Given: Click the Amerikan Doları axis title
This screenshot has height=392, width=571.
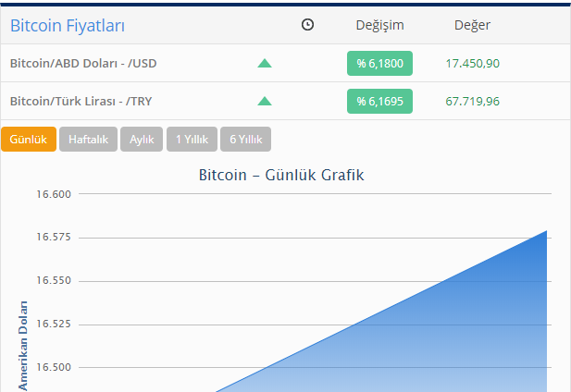Looking at the screenshot, I should click(23, 346).
